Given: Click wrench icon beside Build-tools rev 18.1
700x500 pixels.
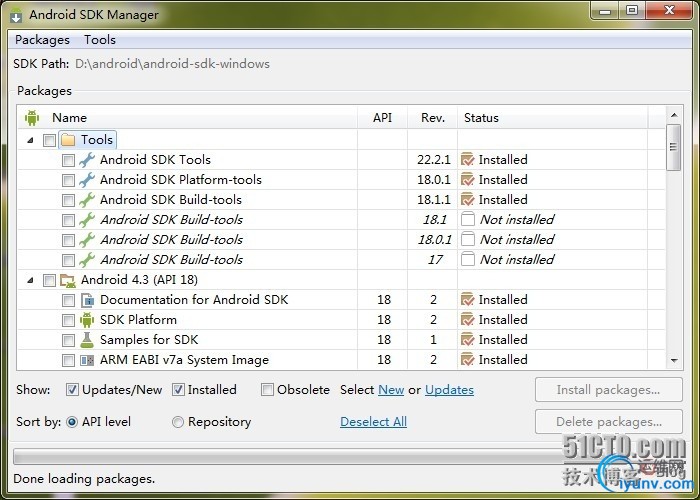Looking at the screenshot, I should click(87, 220).
